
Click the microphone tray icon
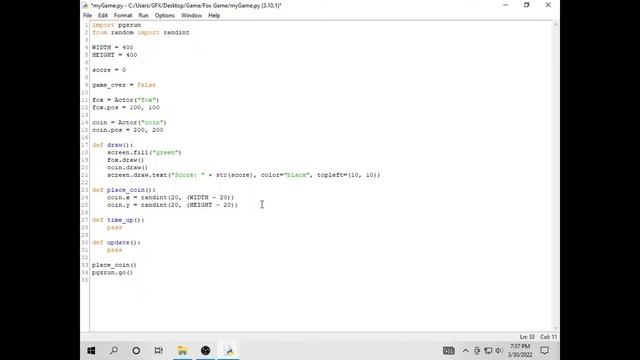[477, 351]
